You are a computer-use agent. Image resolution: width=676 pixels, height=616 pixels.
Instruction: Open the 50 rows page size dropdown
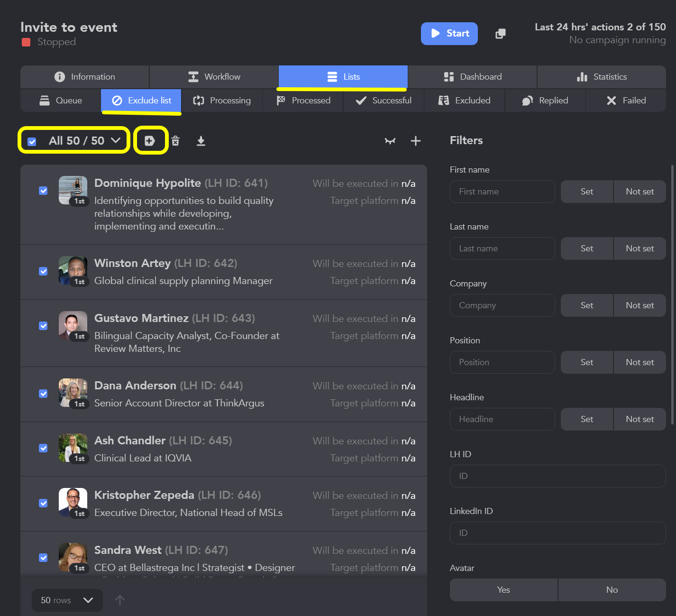point(67,600)
